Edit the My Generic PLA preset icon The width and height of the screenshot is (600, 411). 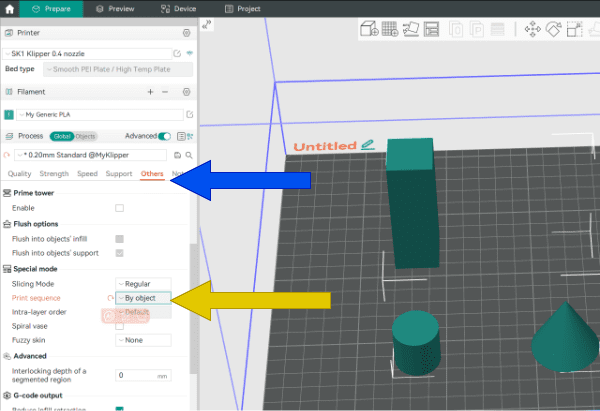point(190,114)
